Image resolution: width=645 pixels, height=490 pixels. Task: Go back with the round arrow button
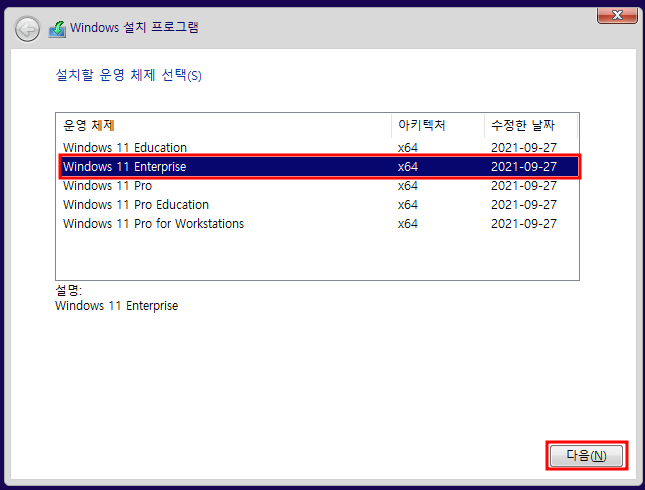pos(27,29)
